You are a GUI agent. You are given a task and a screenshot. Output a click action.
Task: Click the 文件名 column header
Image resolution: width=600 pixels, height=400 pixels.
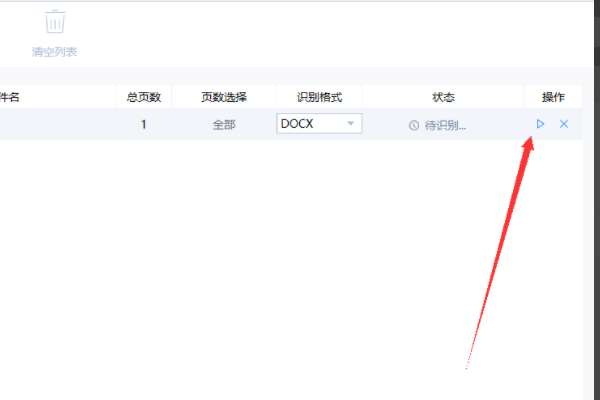click(x=8, y=97)
